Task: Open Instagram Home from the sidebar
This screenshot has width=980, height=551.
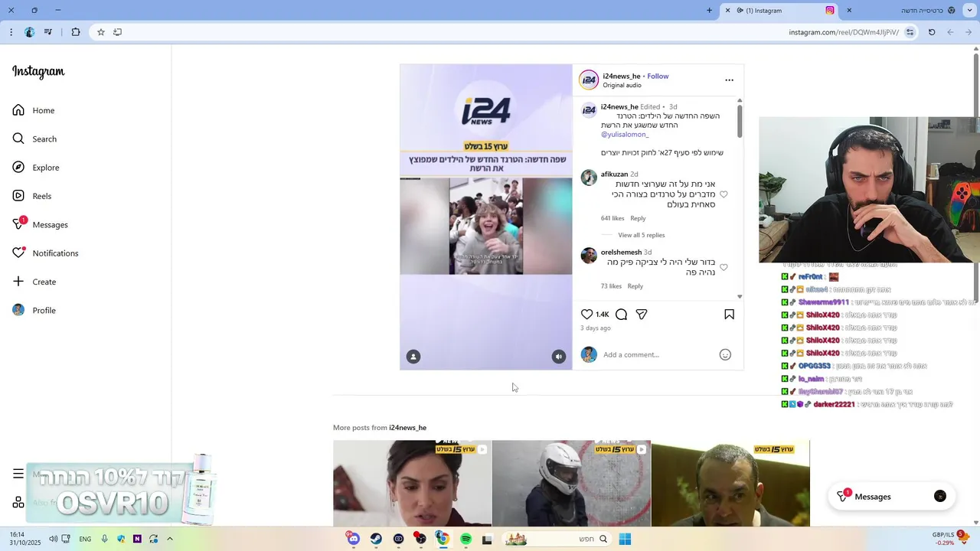Action: pos(34,110)
